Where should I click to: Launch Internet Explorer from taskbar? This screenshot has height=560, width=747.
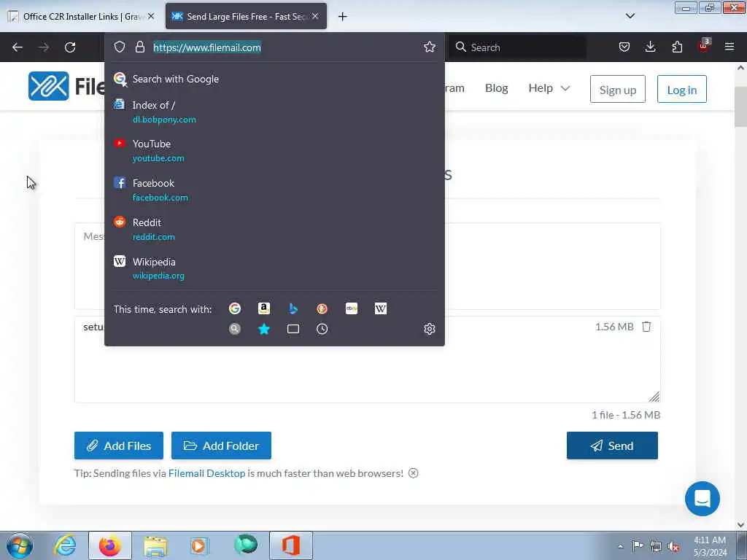pos(65,546)
